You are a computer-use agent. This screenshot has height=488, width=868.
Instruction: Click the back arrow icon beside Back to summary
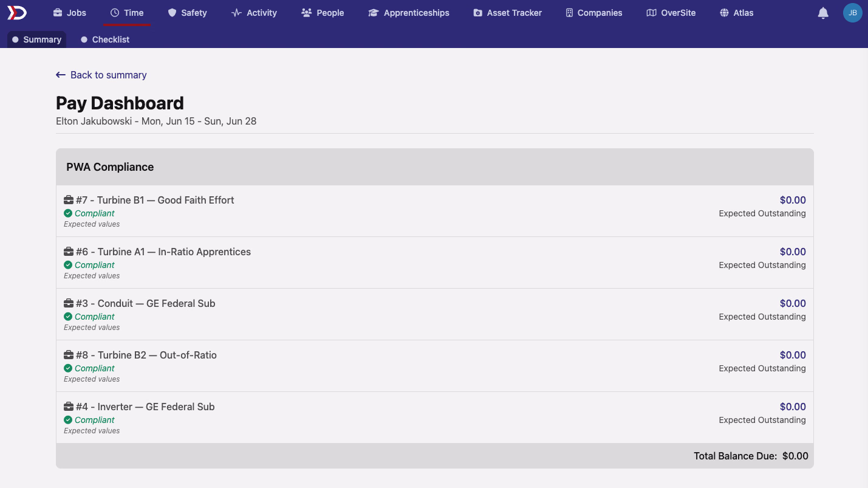coord(61,75)
